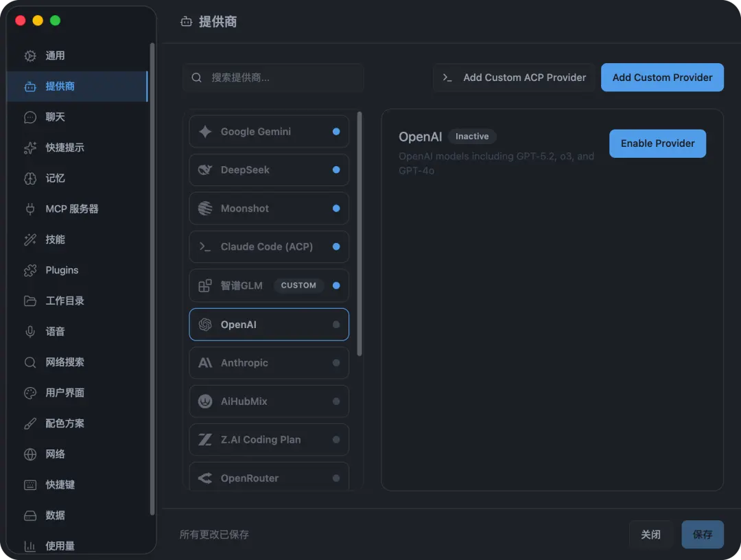
Task: Click the sparkle icon beside 快捷提示
Action: [30, 148]
